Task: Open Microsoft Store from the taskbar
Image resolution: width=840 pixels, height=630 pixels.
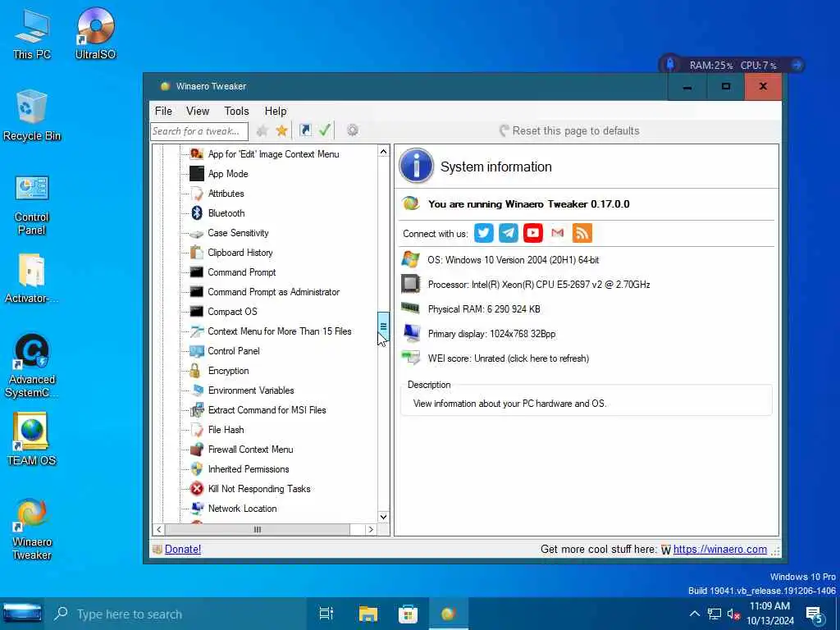Action: pos(408,614)
